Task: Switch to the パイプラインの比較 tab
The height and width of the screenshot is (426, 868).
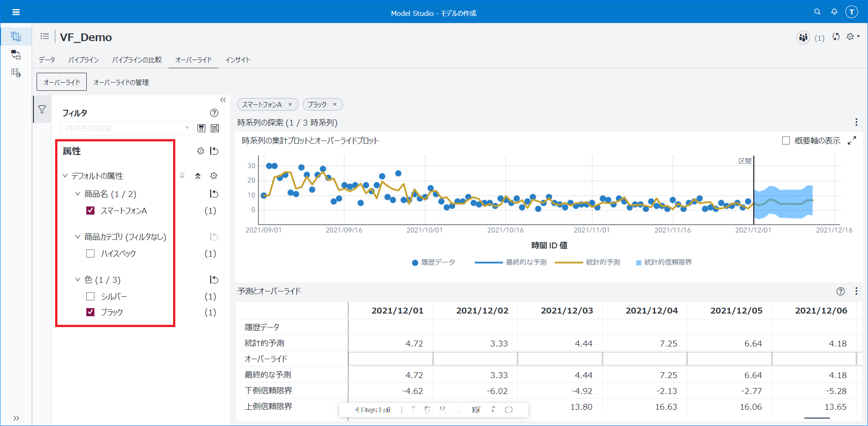Action: point(137,60)
